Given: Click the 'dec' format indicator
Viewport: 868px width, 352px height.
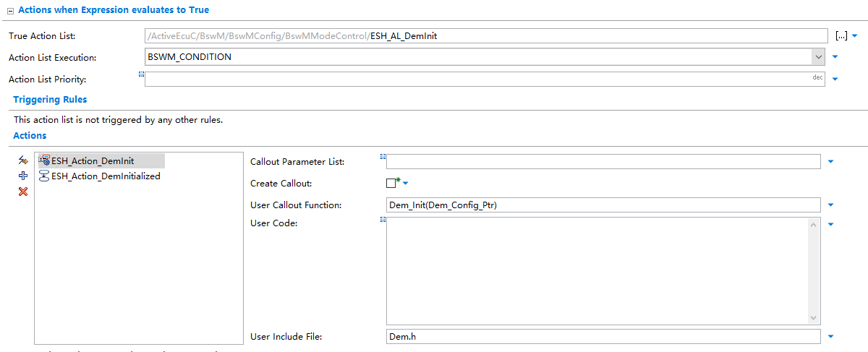Looking at the screenshot, I should coord(818,77).
